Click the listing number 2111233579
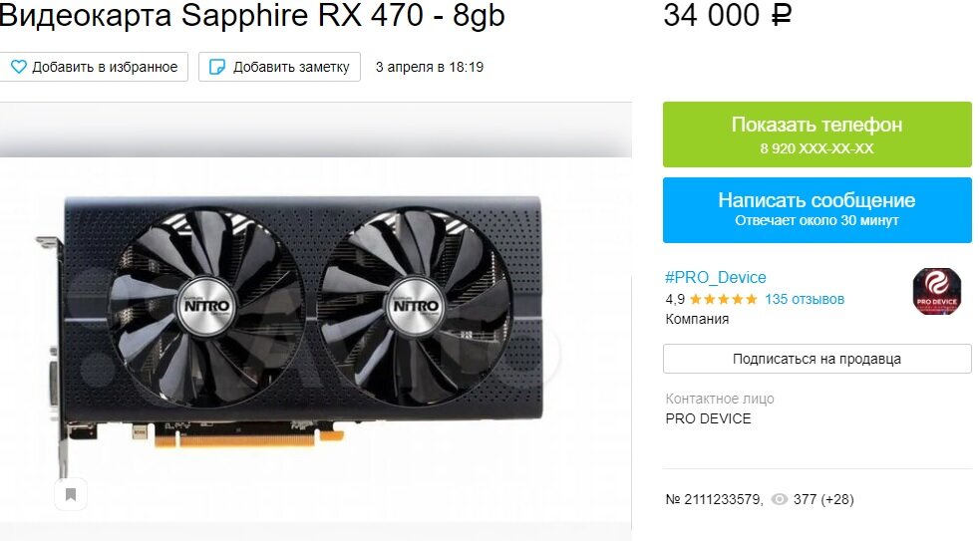The image size is (980, 541). tap(714, 499)
